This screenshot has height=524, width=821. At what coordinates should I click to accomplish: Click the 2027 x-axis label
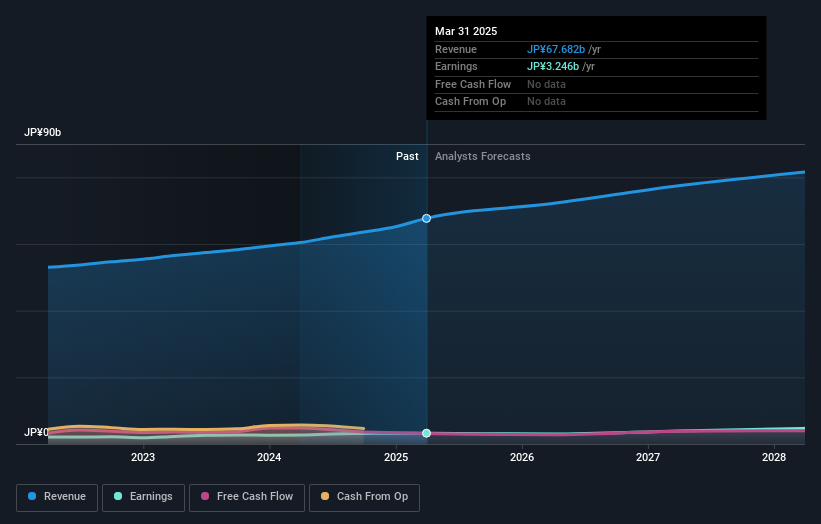(648, 457)
